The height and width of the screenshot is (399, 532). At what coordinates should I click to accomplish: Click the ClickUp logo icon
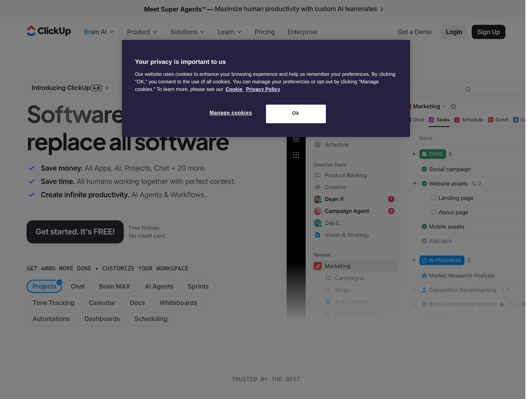[x=31, y=31]
